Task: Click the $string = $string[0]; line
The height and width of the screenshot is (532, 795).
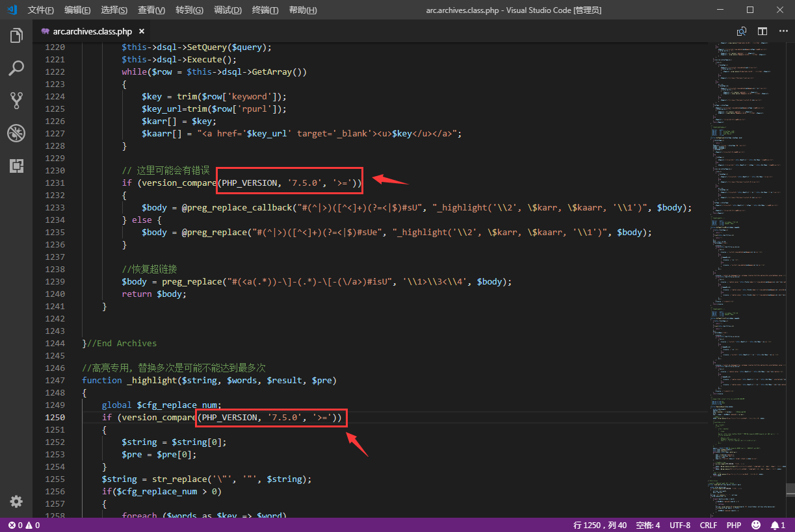Action: pos(174,442)
